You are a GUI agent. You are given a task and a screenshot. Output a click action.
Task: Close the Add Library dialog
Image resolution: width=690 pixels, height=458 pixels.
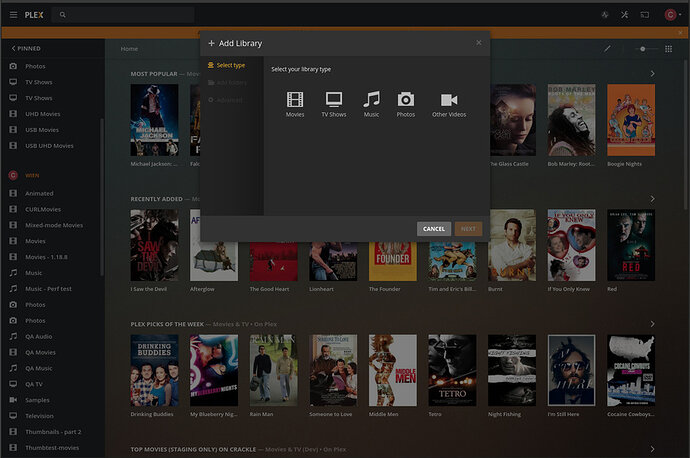[479, 43]
